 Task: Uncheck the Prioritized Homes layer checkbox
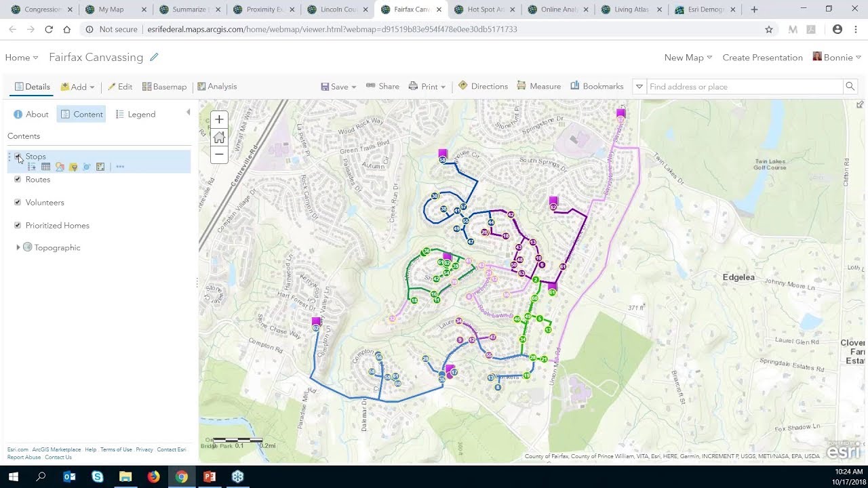click(18, 226)
